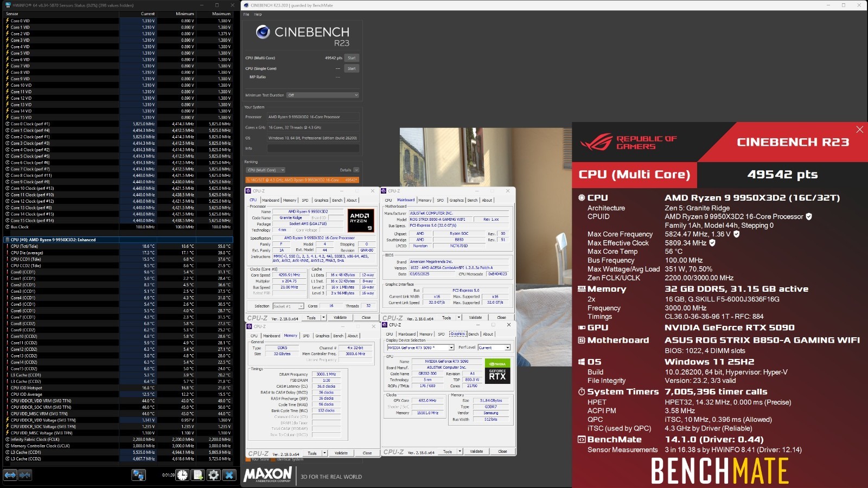
Task: Select the Bus Clock row in HWiNFO
Action: click(118, 227)
